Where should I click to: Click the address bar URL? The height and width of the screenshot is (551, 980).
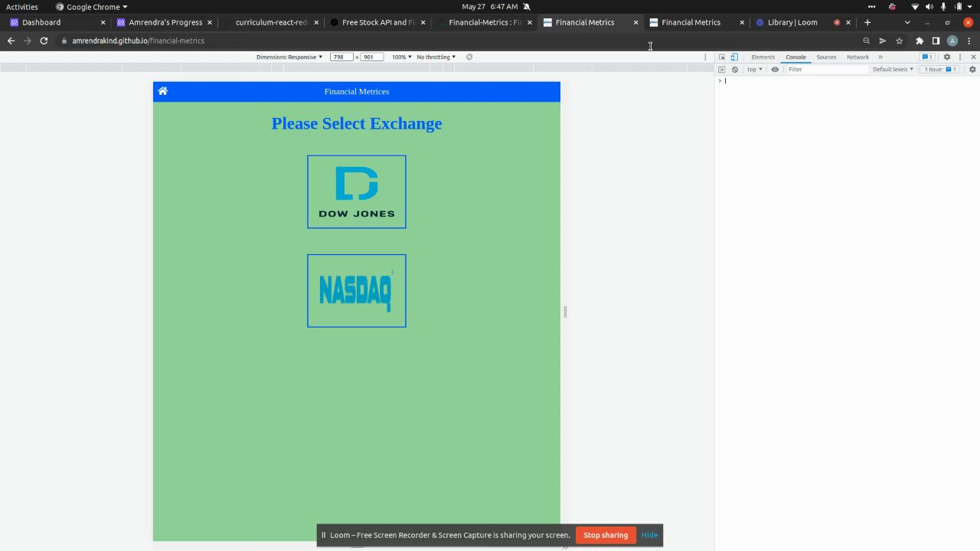[x=138, y=41]
